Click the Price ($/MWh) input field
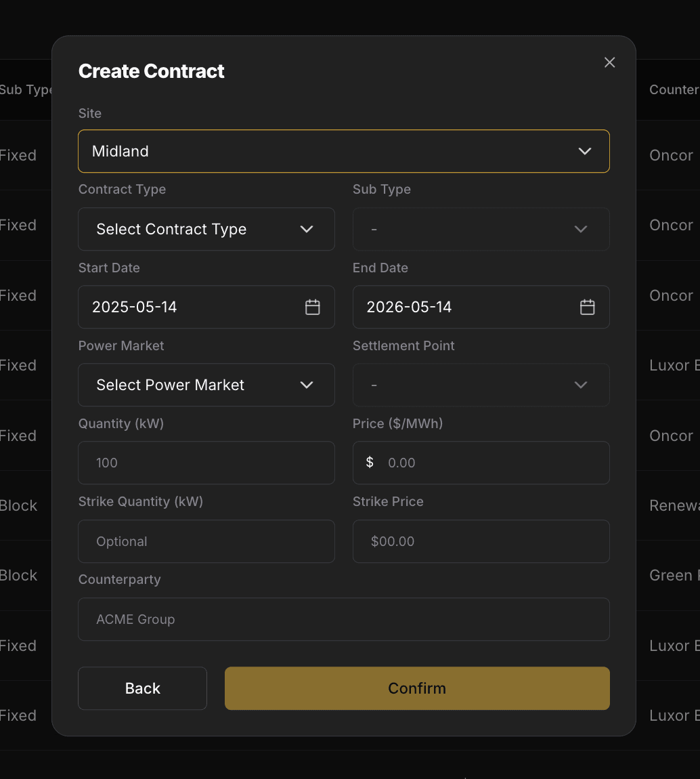The height and width of the screenshot is (779, 700). tap(481, 463)
